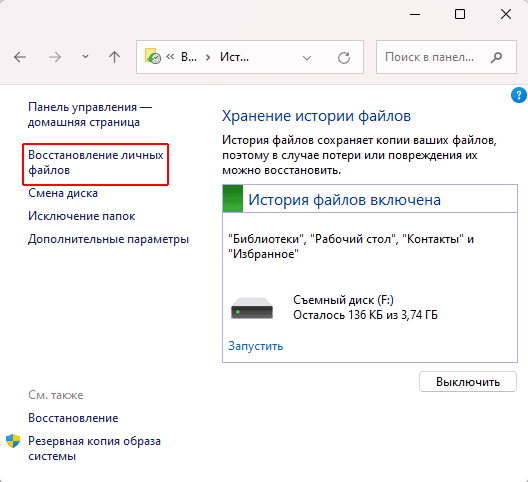Focus the control panel search field

[446, 57]
